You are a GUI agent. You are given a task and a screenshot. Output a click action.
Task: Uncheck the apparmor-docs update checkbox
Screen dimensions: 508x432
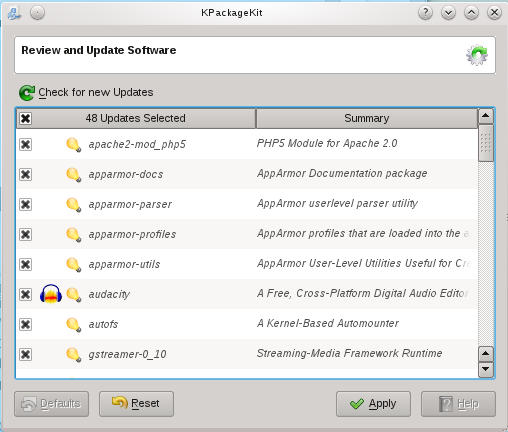click(26, 174)
